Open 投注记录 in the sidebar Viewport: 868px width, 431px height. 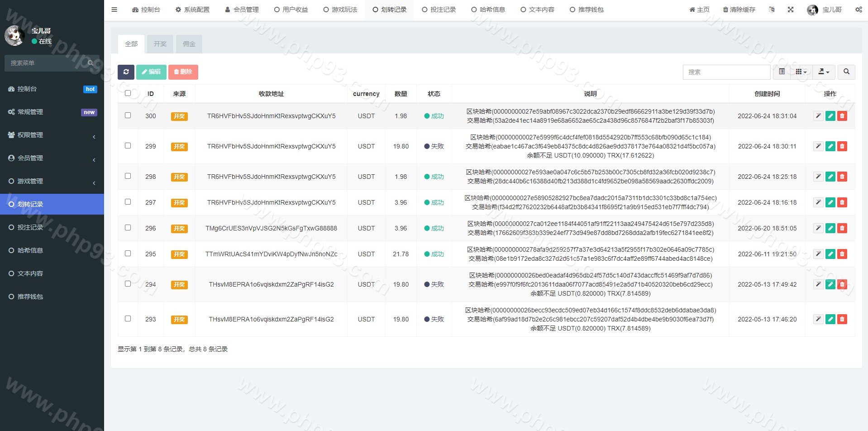click(x=30, y=227)
